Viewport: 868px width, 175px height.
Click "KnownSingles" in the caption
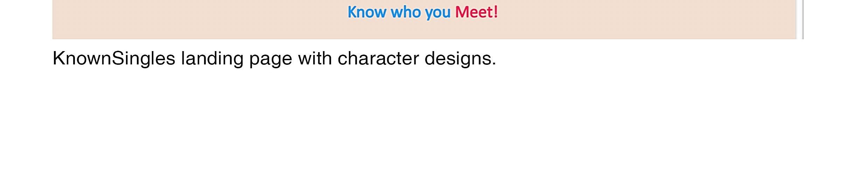click(x=114, y=58)
